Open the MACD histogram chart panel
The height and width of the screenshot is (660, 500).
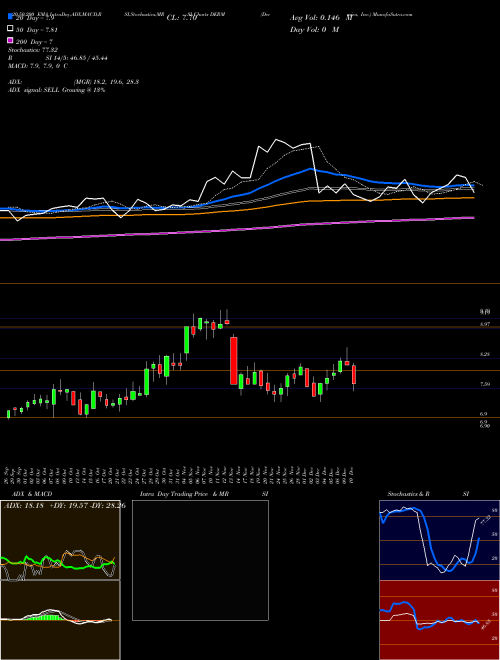click(60, 620)
